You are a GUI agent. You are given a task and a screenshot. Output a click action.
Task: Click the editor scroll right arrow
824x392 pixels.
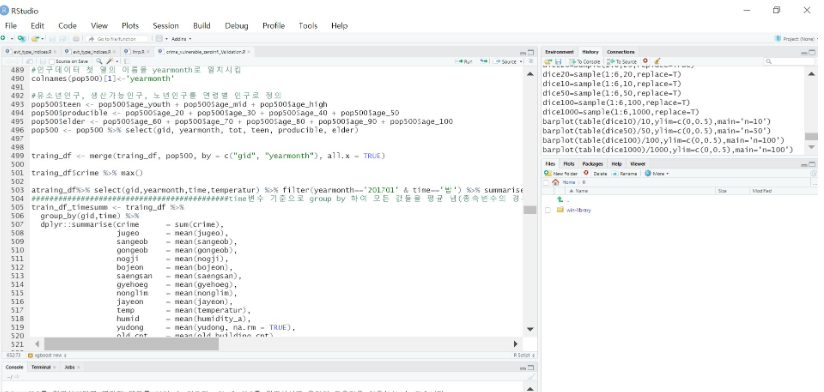(x=516, y=344)
